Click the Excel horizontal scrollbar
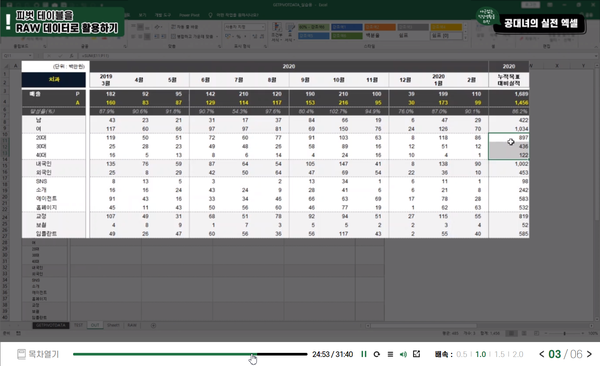Image resolution: width=600 pixels, height=366 pixels. (x=423, y=326)
